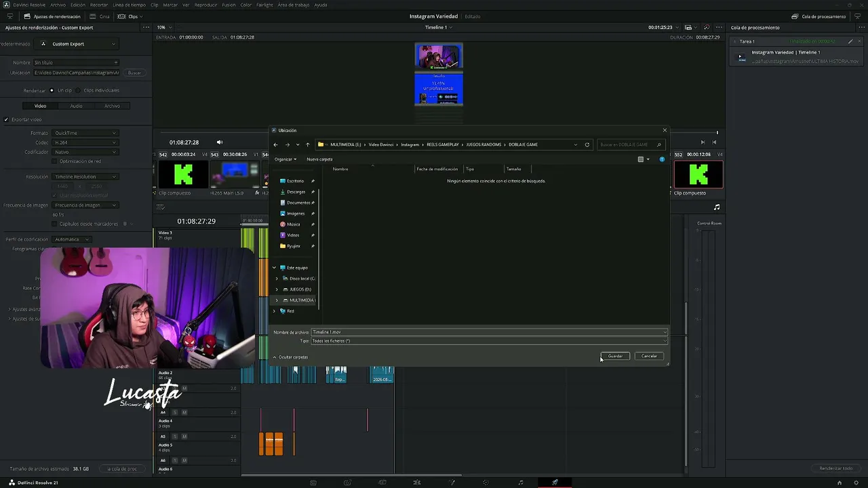Toggle the Exportar video checkbox
This screenshot has width=868, height=488.
pos(6,119)
